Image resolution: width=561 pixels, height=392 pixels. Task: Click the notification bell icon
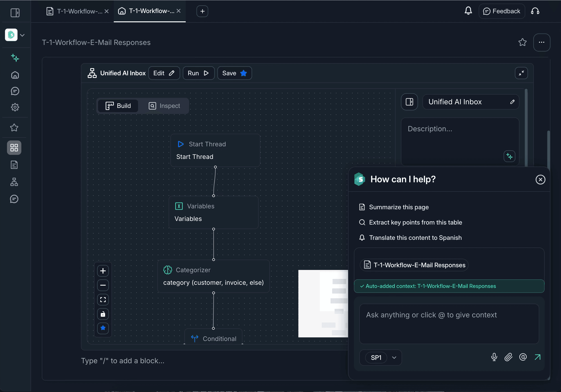468,11
